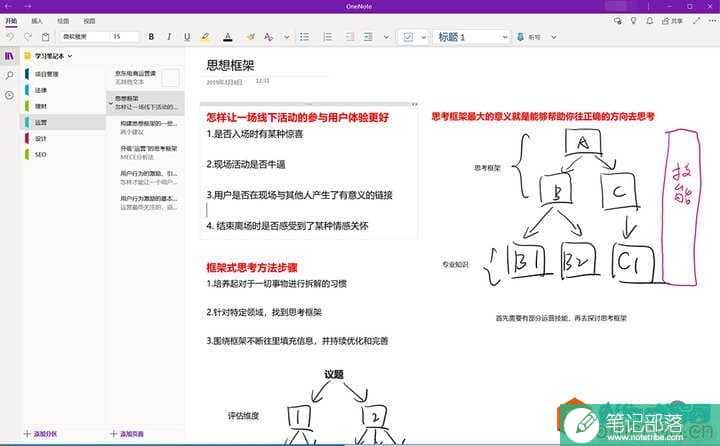Toggle Bold formatting
Screen dimensions: 720x446
coord(151,37)
